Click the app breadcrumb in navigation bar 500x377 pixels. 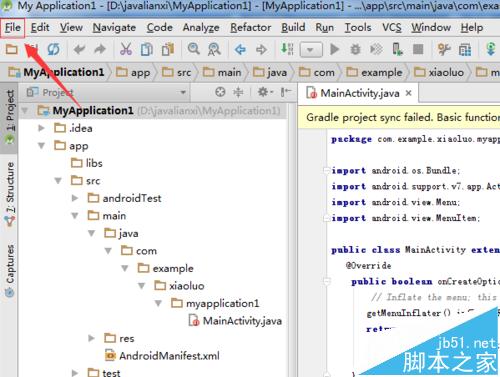(133, 72)
